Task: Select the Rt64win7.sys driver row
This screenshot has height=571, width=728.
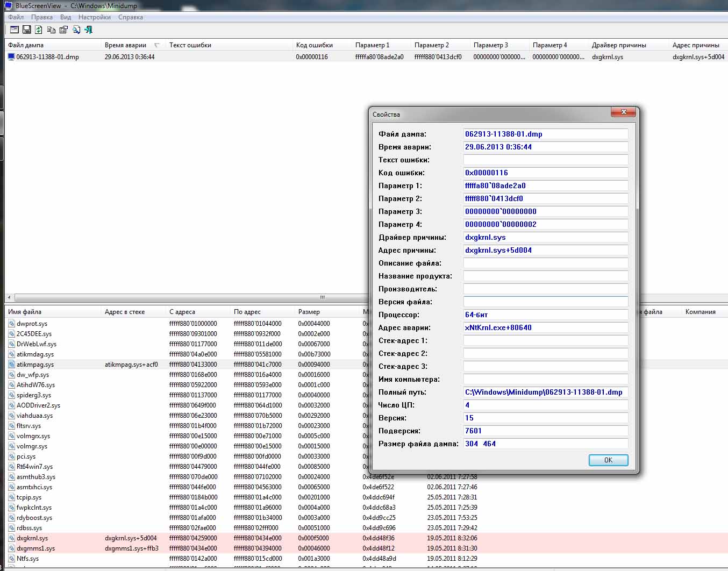Action: (x=366, y=467)
